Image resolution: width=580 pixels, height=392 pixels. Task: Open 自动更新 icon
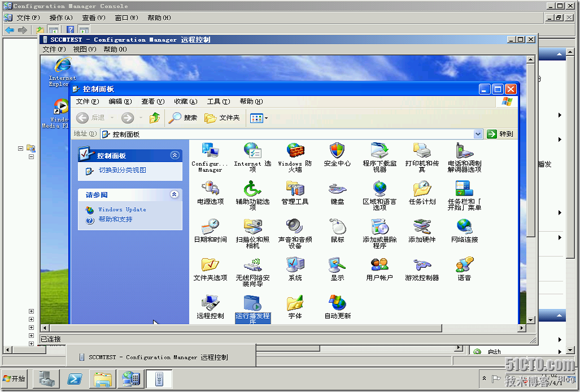(x=337, y=307)
